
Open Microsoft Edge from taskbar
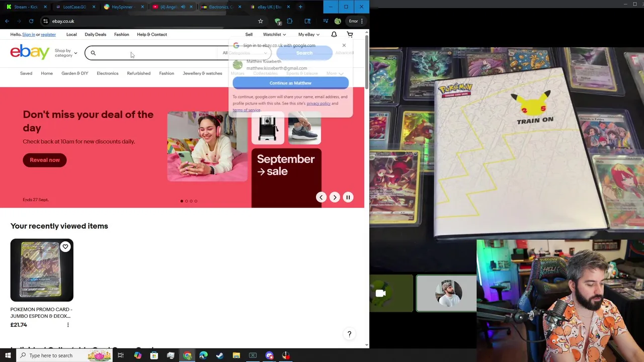[203, 355]
